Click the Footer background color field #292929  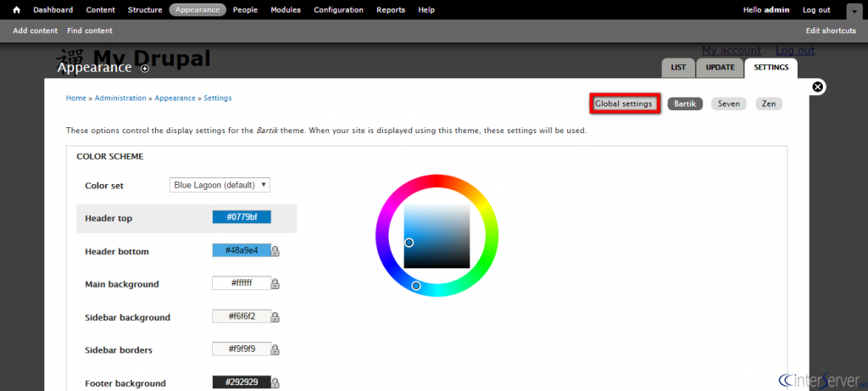coord(242,383)
